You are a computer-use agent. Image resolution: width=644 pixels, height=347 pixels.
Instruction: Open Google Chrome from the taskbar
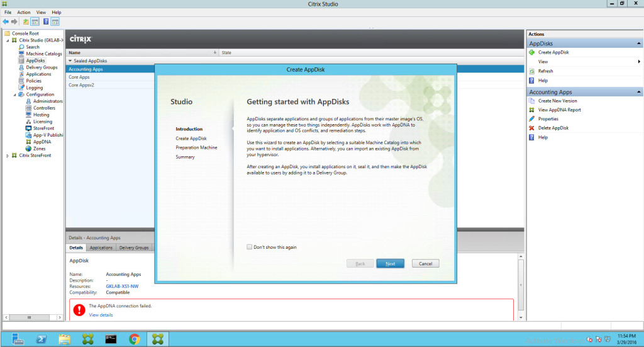pos(135,339)
